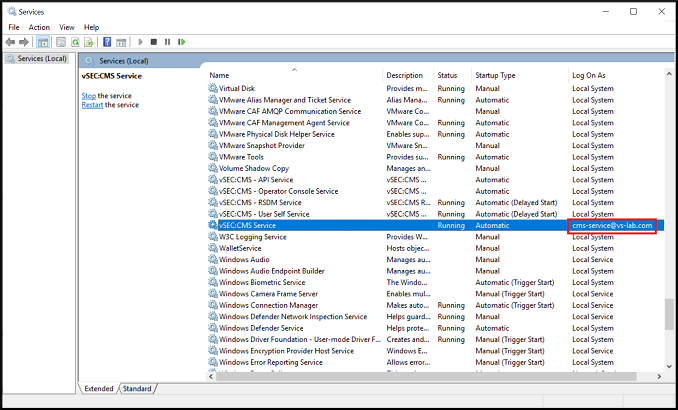Select the VMware CAF AMQP Communication Service row
This screenshot has height=410, width=678.
pyautogui.click(x=435, y=111)
